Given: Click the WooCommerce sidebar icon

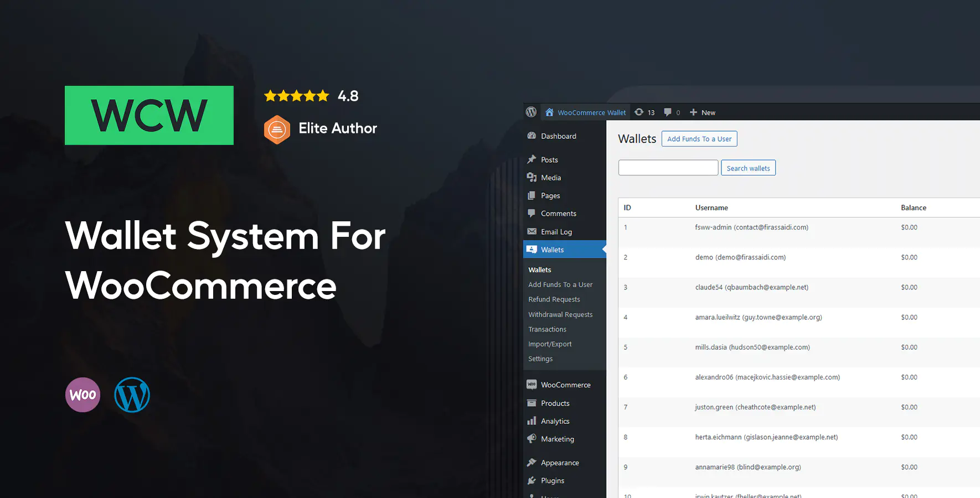Looking at the screenshot, I should click(532, 384).
